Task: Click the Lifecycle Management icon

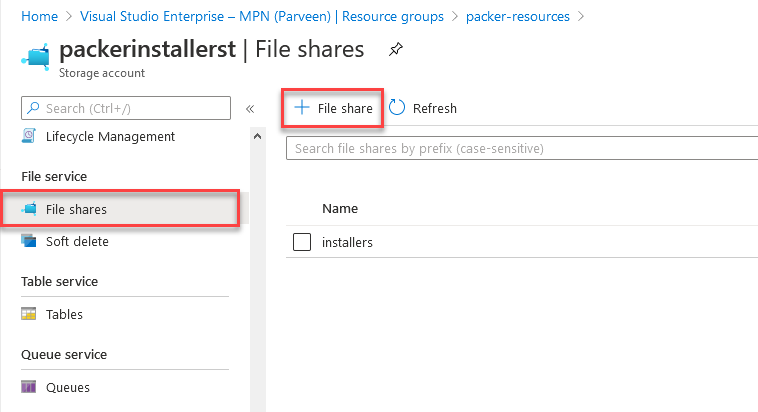Action: [29, 136]
